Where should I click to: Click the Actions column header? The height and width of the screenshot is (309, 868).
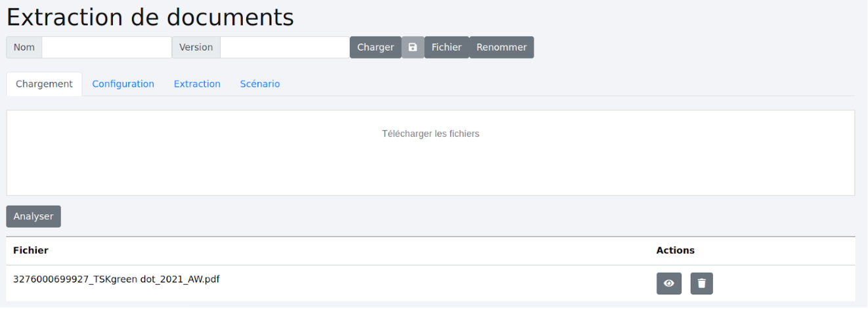pyautogui.click(x=675, y=250)
